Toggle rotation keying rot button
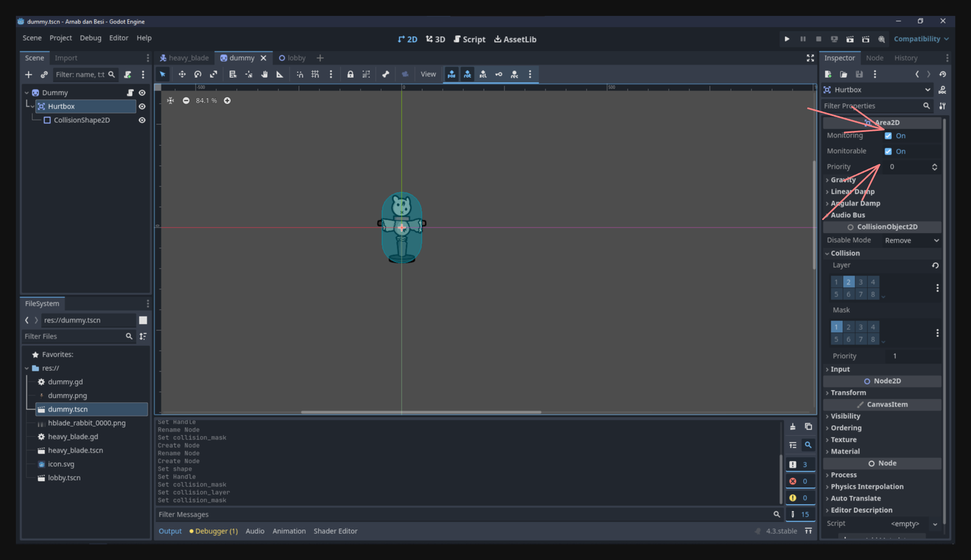Viewport: 971px width, 560px height. 467,74
